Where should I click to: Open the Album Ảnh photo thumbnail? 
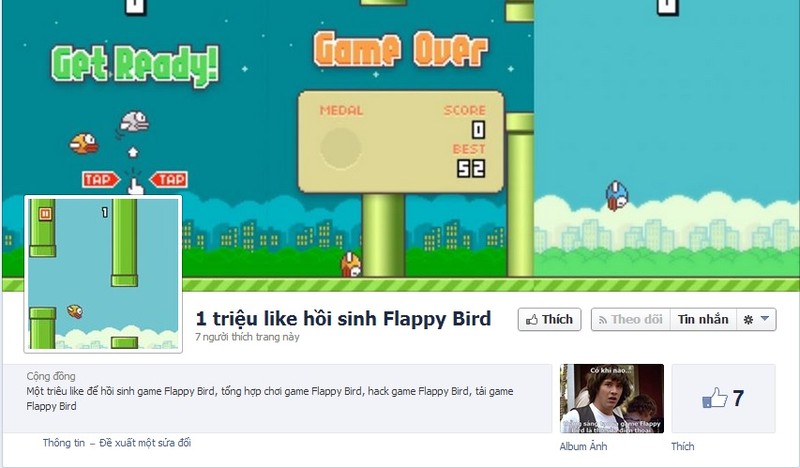point(612,399)
